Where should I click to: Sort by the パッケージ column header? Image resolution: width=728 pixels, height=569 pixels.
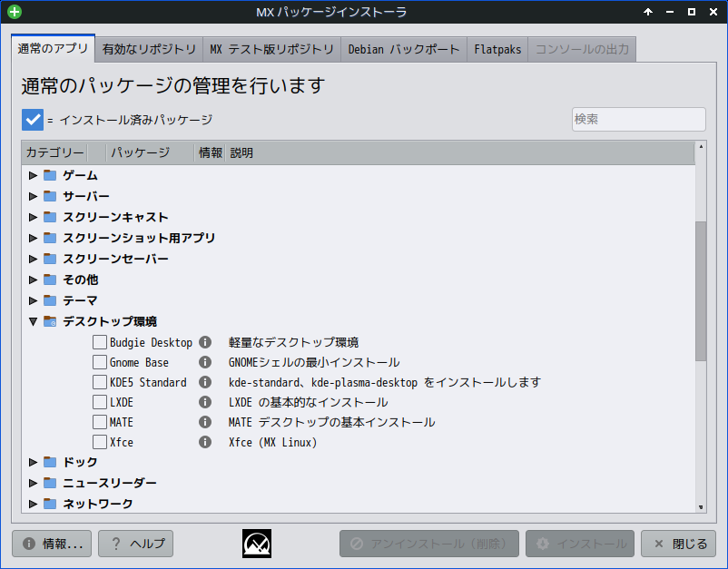(150, 152)
